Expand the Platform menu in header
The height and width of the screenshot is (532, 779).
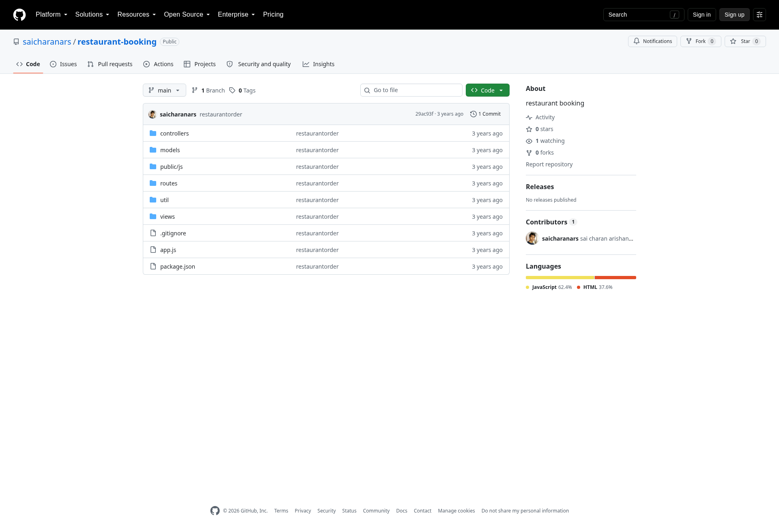click(x=52, y=15)
